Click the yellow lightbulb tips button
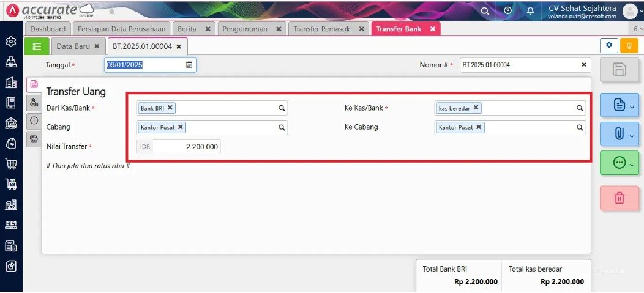Viewport: 644px width, 293px height. pos(629,45)
